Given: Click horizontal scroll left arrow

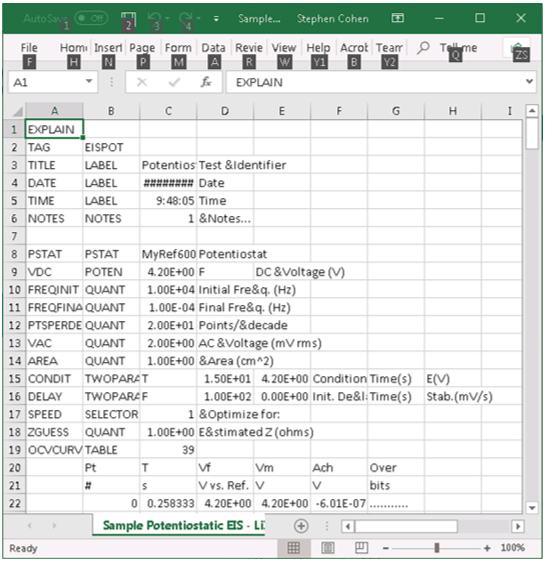Looking at the screenshot, I should 347,527.
